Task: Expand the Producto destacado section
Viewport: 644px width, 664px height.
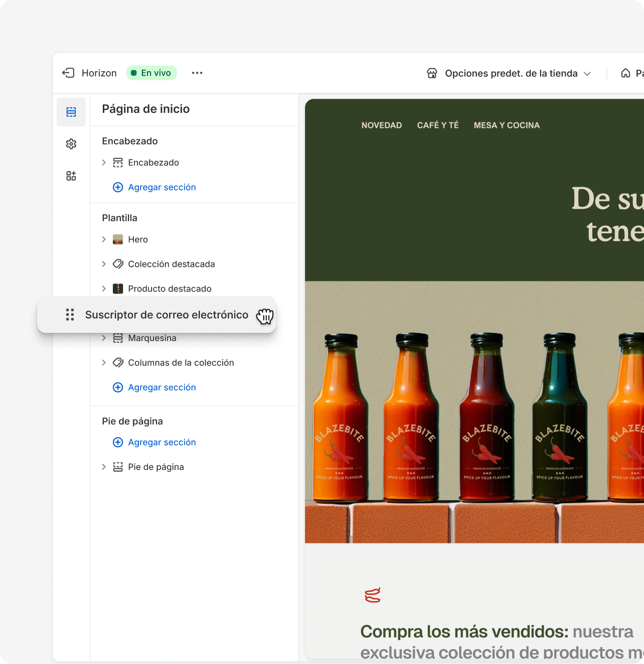Action: pos(104,288)
